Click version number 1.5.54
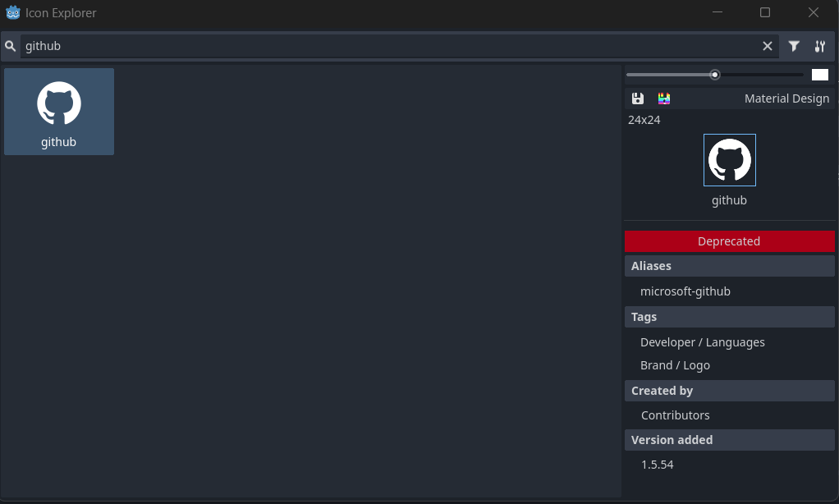 click(657, 465)
